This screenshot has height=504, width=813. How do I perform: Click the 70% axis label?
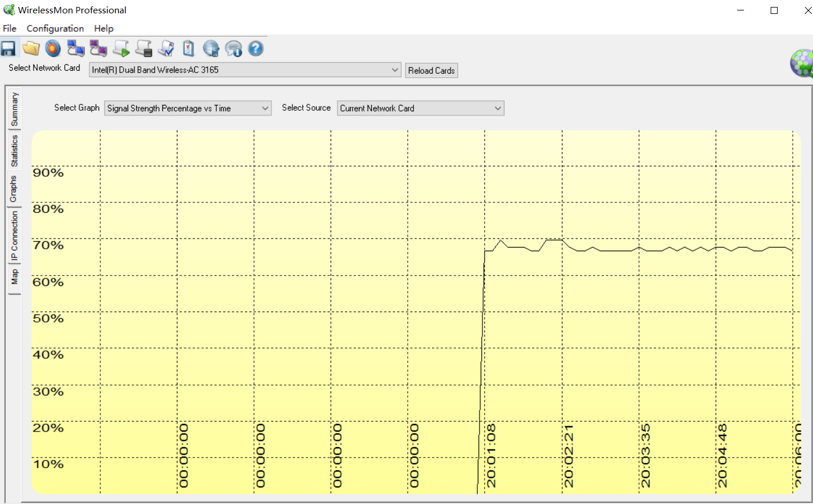48,245
